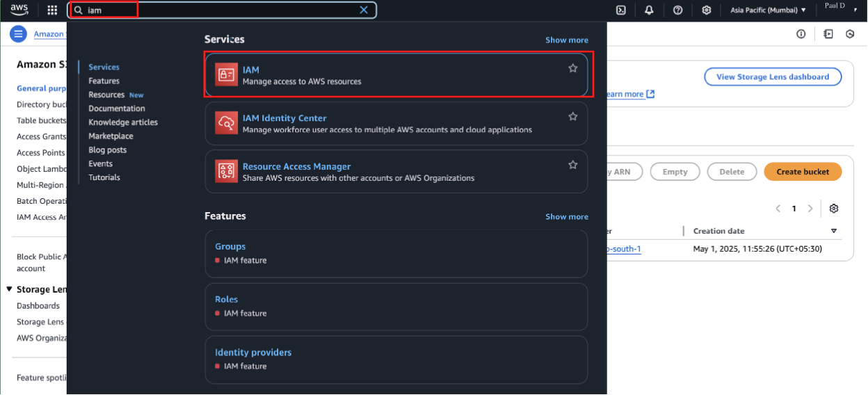Open Table buckets in the S3 sidebar
The image size is (868, 395).
42,121
